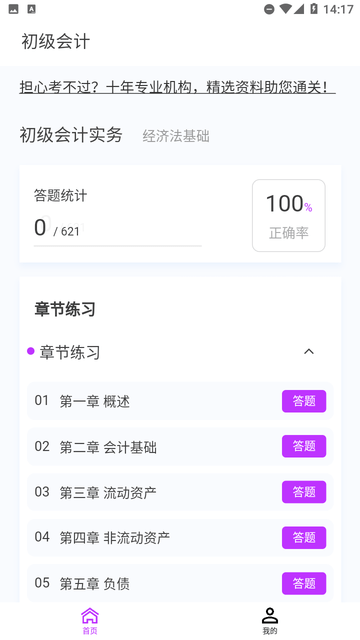The width and height of the screenshot is (360, 640).
Task: Open the 担心考不过 promotional link
Action: (x=177, y=87)
